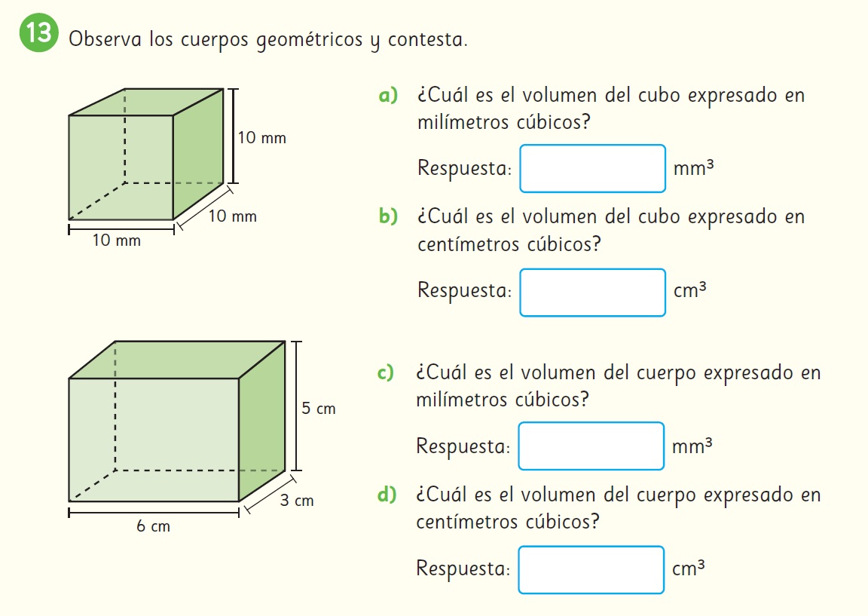Select the answer field for question c
This screenshot has width=868, height=616.
(591, 446)
